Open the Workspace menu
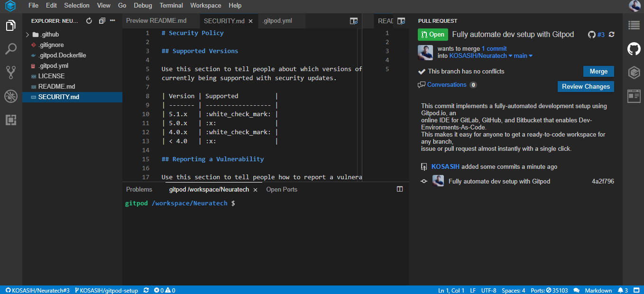644x294 pixels. pos(206,6)
